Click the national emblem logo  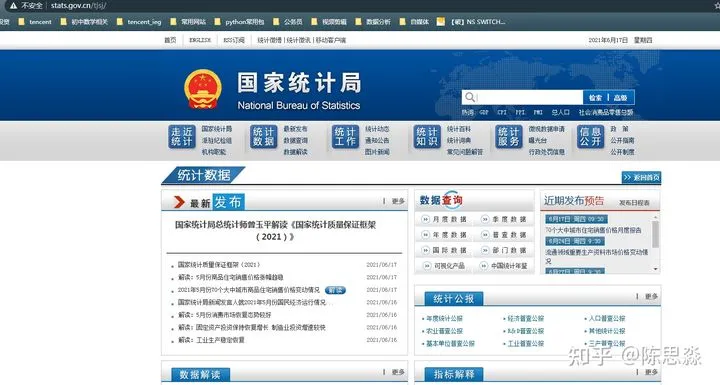(x=202, y=89)
